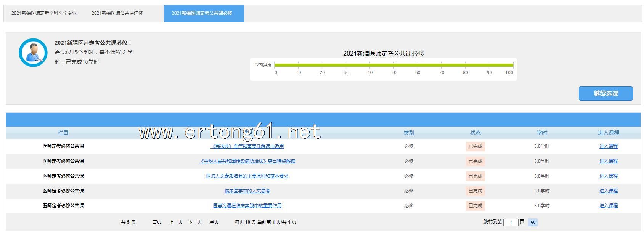This screenshot has height=237, width=644.
Task: Open 医师人文素质培养的主要原则和基本要求 link
Action: click(x=247, y=176)
